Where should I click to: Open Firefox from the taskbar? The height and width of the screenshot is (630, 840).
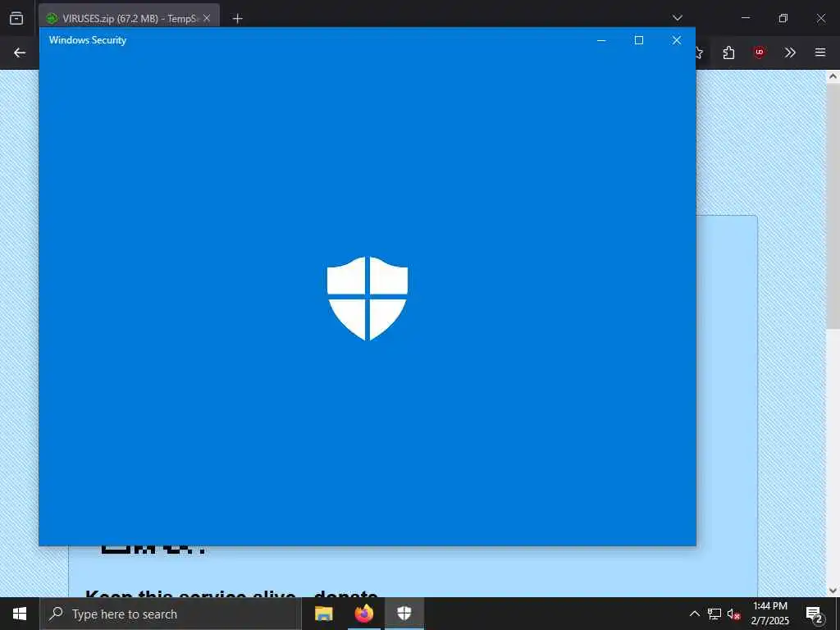pos(363,614)
